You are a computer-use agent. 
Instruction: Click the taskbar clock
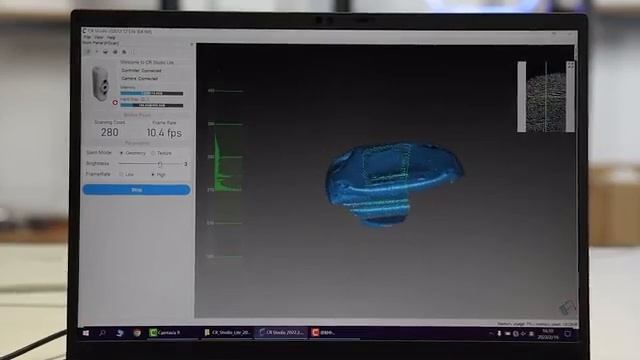548,334
